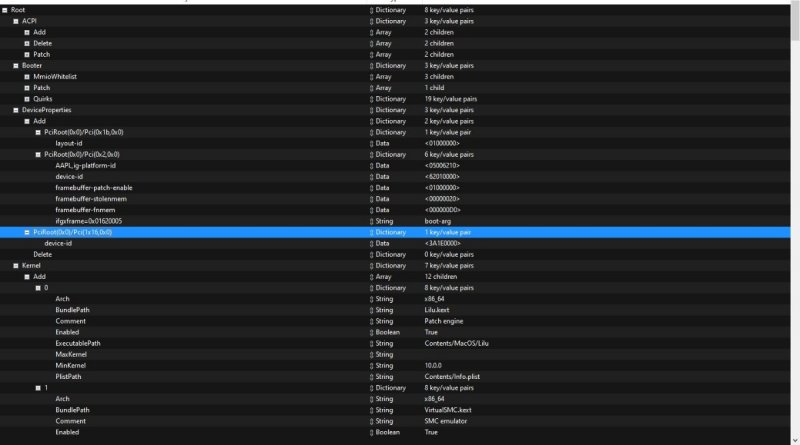
Task: Expand the Patch array with 2 children
Action: (27, 55)
